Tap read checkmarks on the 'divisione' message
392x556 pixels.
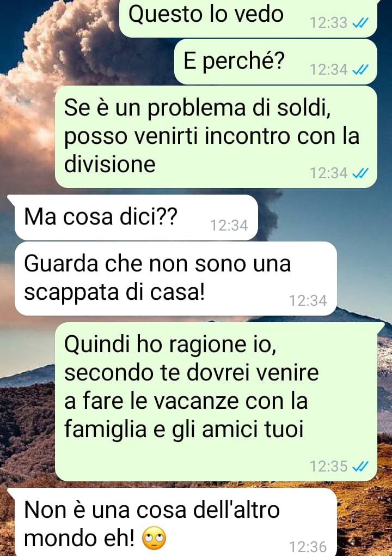click(x=360, y=173)
